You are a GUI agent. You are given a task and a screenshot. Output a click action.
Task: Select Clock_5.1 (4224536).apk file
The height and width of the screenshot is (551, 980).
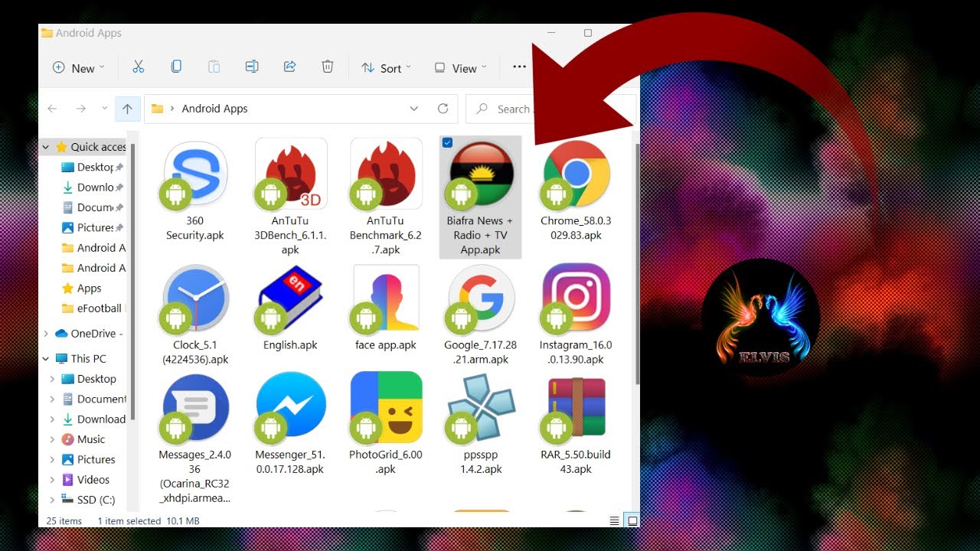point(195,315)
